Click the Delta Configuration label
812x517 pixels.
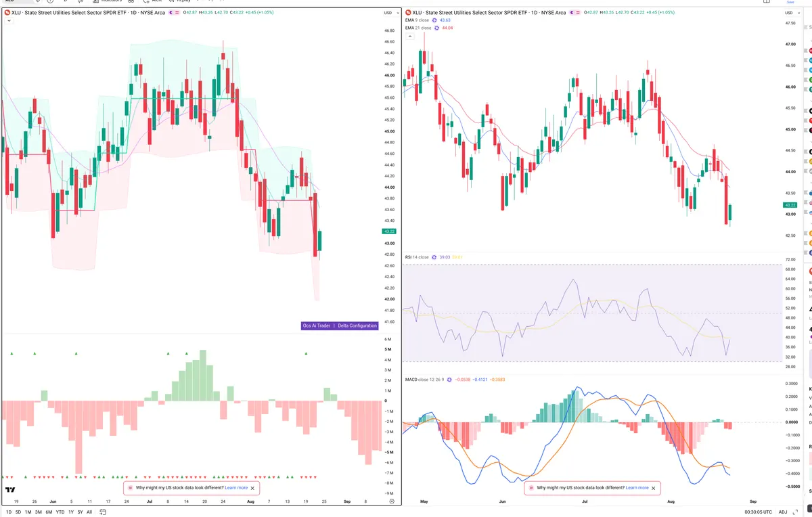coord(357,325)
